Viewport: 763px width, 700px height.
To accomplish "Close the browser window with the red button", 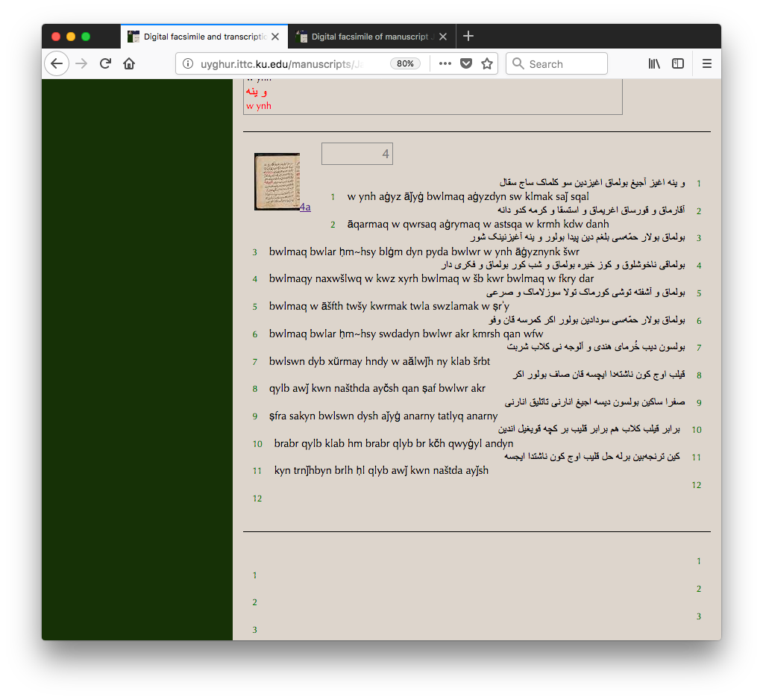I will click(x=56, y=37).
